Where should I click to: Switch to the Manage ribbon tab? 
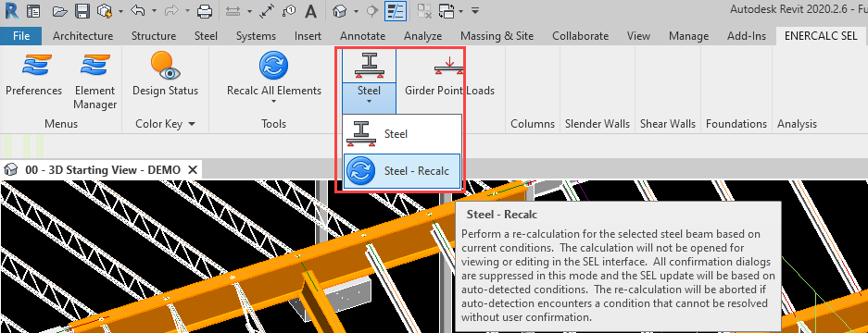[x=688, y=36]
